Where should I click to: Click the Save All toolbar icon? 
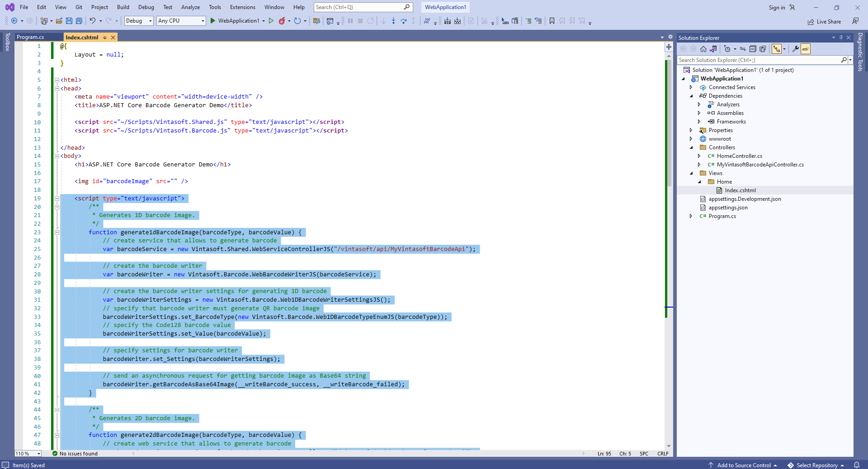pyautogui.click(x=79, y=21)
